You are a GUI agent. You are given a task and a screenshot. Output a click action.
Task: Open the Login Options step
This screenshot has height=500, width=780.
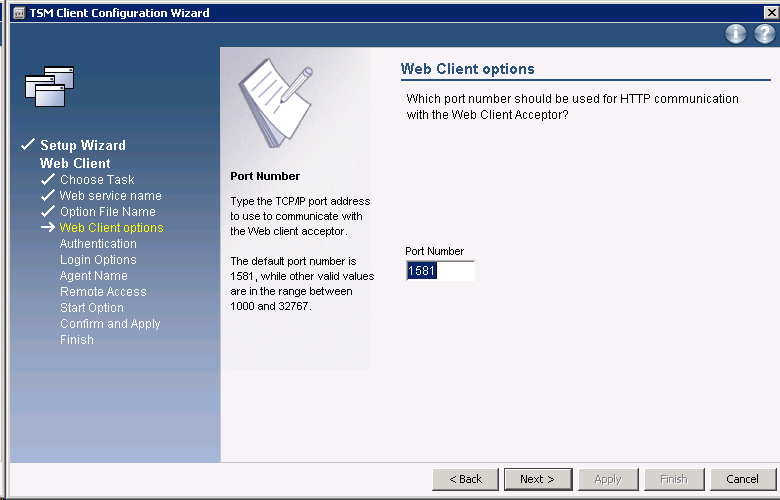pos(98,260)
